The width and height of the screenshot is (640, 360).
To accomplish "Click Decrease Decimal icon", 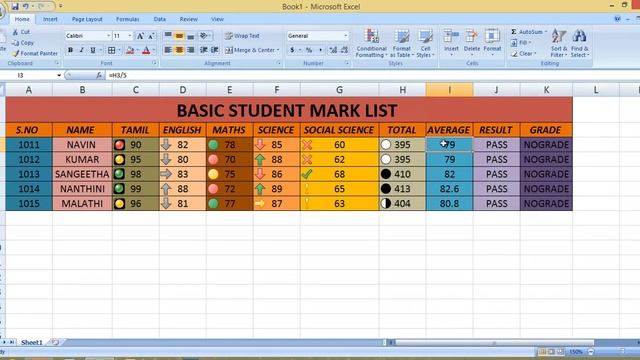I will point(344,50).
